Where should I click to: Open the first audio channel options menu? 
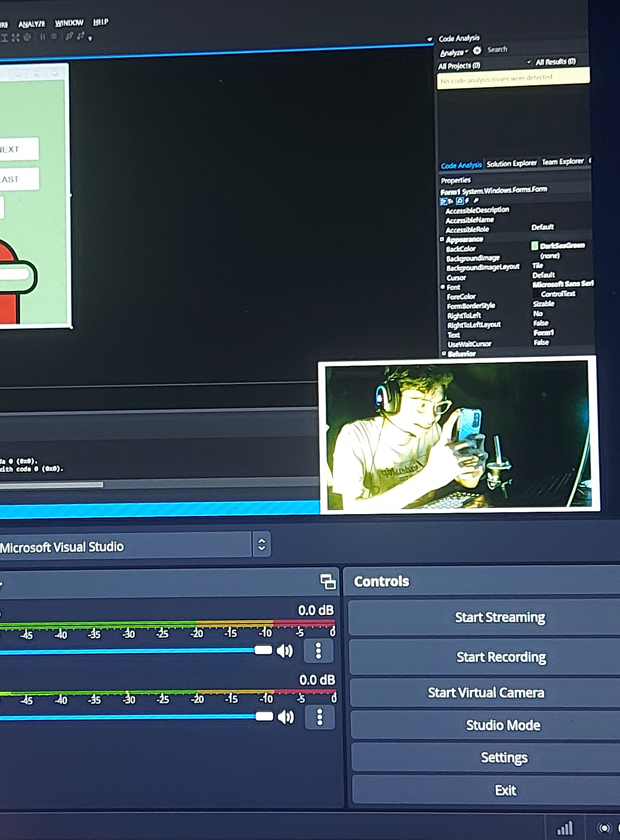(x=318, y=651)
